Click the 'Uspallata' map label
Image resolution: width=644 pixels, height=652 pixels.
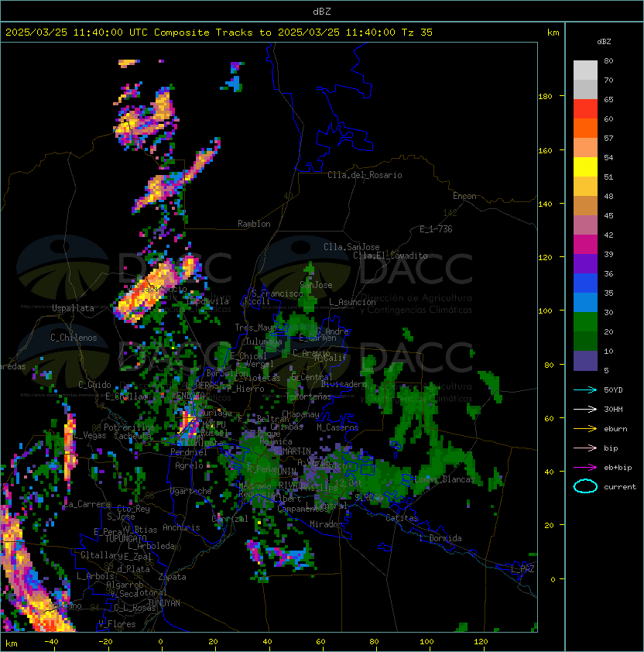click(73, 308)
